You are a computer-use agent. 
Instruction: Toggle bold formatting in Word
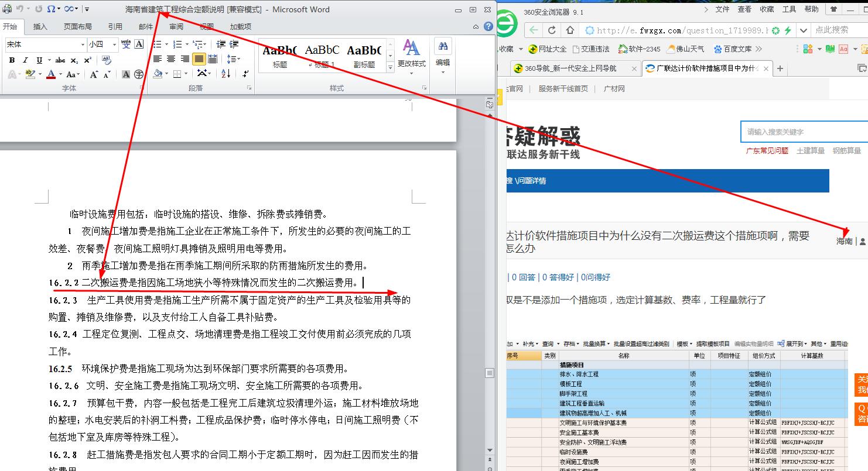[12, 60]
